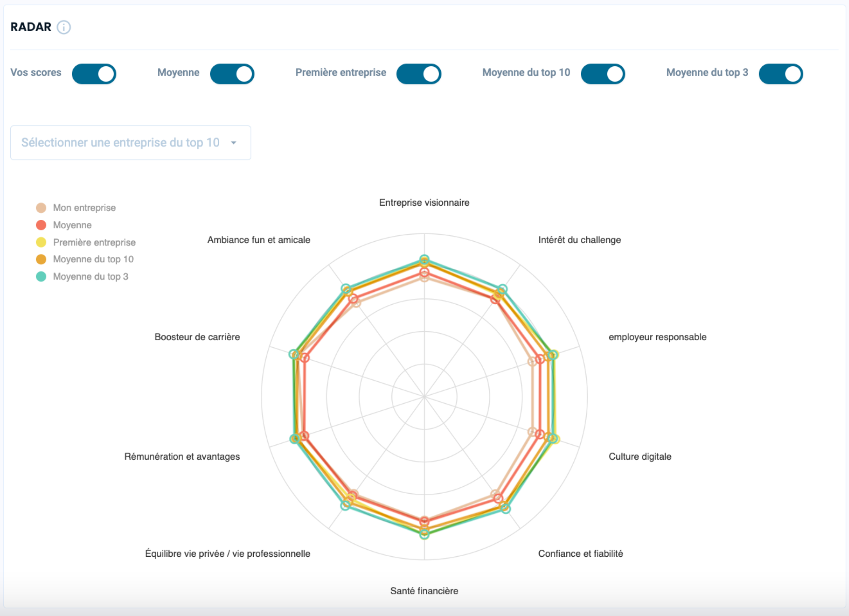The width and height of the screenshot is (849, 616).
Task: Click the RADAR section title
Action: [31, 27]
